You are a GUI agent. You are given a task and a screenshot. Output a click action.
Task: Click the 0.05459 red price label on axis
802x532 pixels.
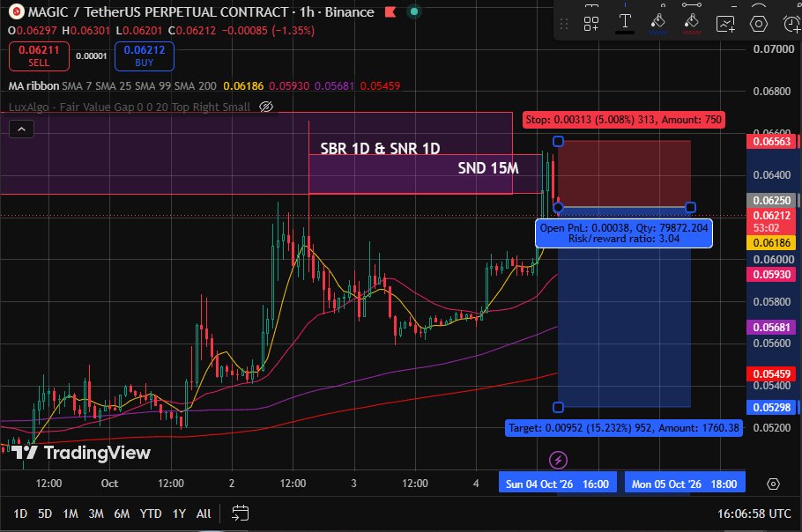tap(771, 374)
